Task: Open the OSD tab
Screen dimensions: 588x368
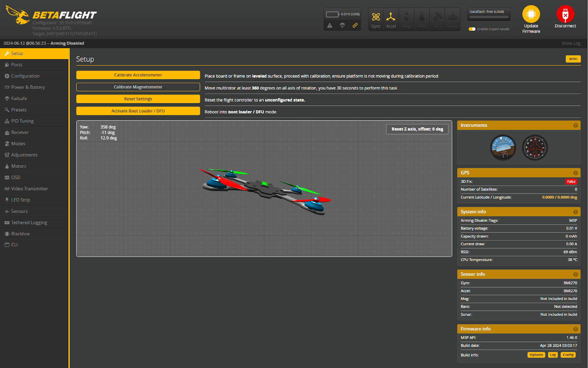Action: [x=34, y=178]
